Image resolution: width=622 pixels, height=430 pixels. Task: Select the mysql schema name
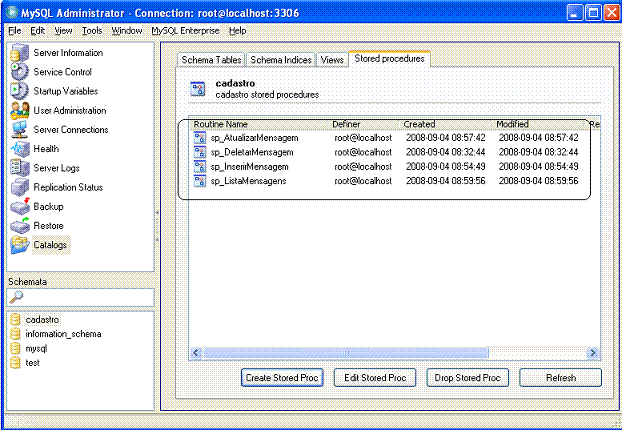point(36,348)
